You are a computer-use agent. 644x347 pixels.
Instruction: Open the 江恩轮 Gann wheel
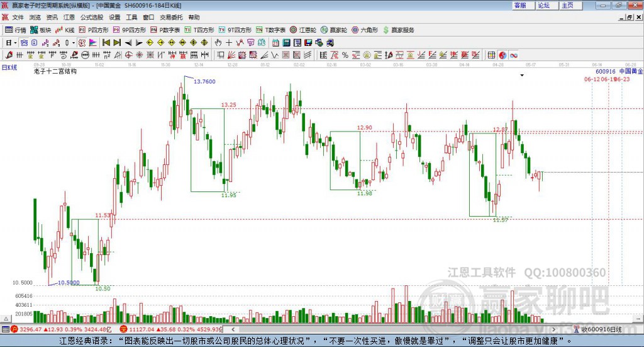point(303,30)
